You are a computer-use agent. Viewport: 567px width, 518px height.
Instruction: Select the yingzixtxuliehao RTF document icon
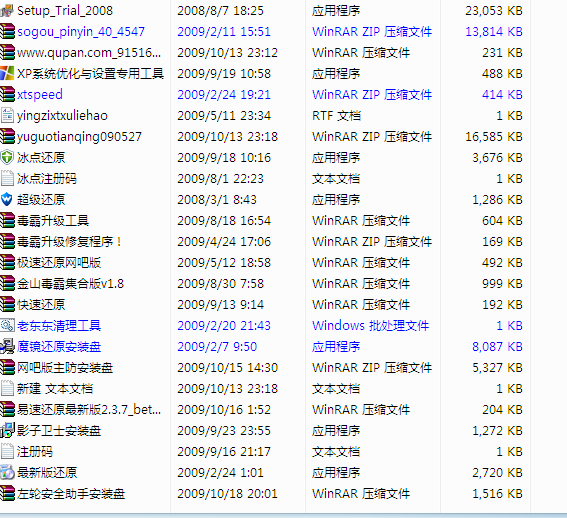7,115
